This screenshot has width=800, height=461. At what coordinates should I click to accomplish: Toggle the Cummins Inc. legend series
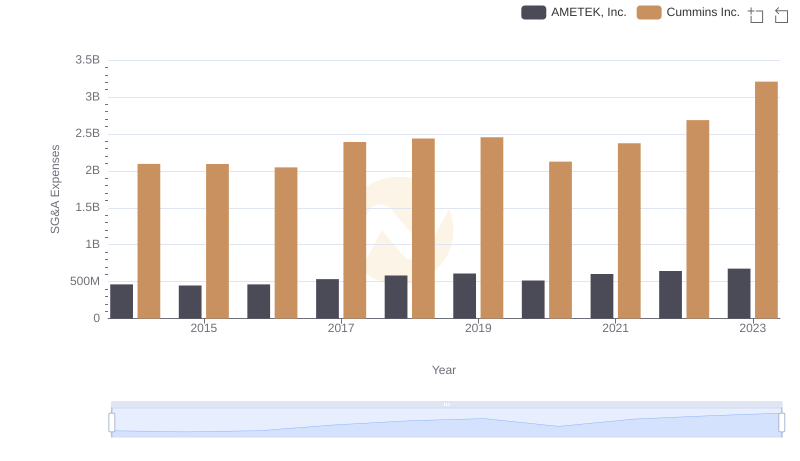point(688,12)
